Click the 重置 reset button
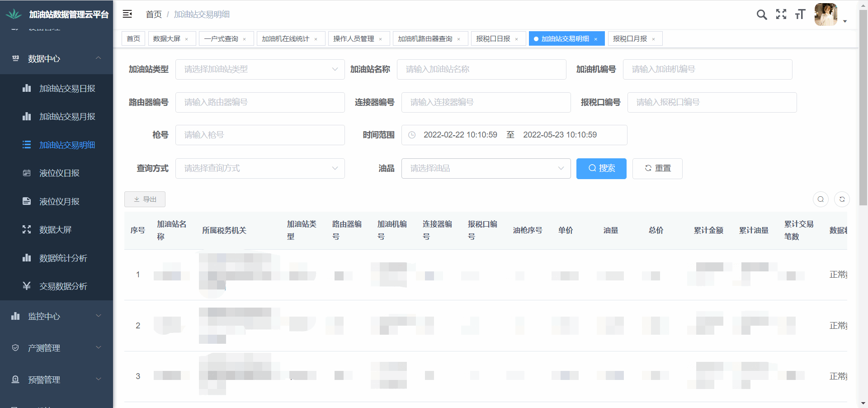 (x=657, y=168)
